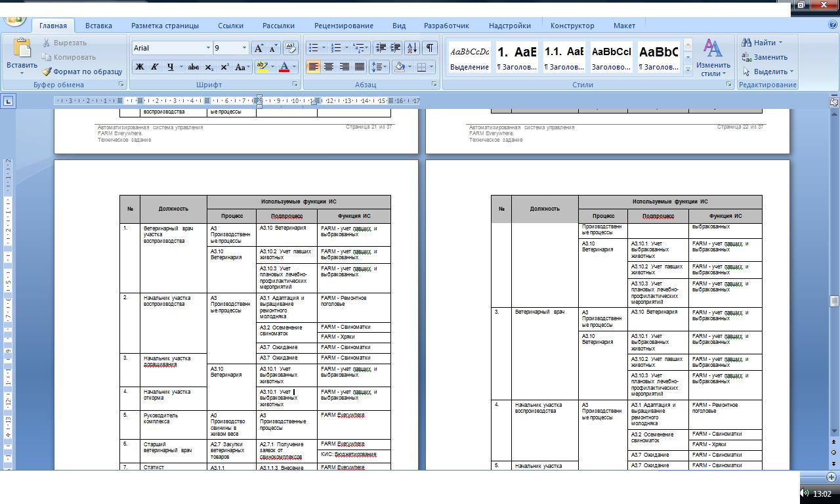Click the Grow Font icon
The width and height of the screenshot is (840, 504).
pos(259,48)
